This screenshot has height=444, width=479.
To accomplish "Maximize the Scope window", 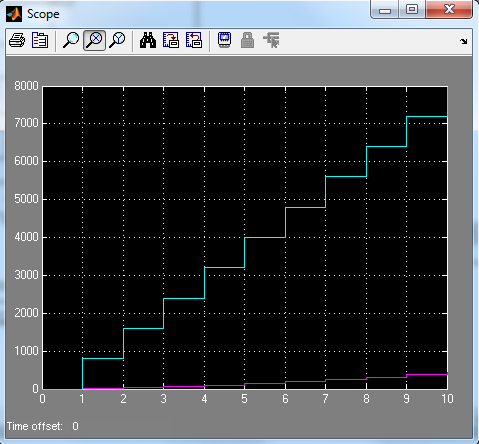I will [x=412, y=9].
